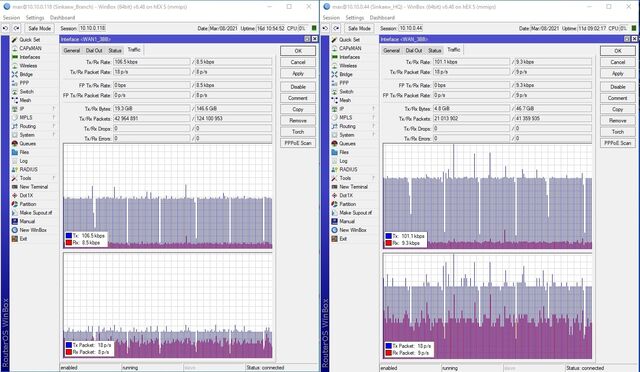Screen dimensions: 640x372
Task: Switch to Dial Out tab in left interface dialog
Action: coord(94,50)
